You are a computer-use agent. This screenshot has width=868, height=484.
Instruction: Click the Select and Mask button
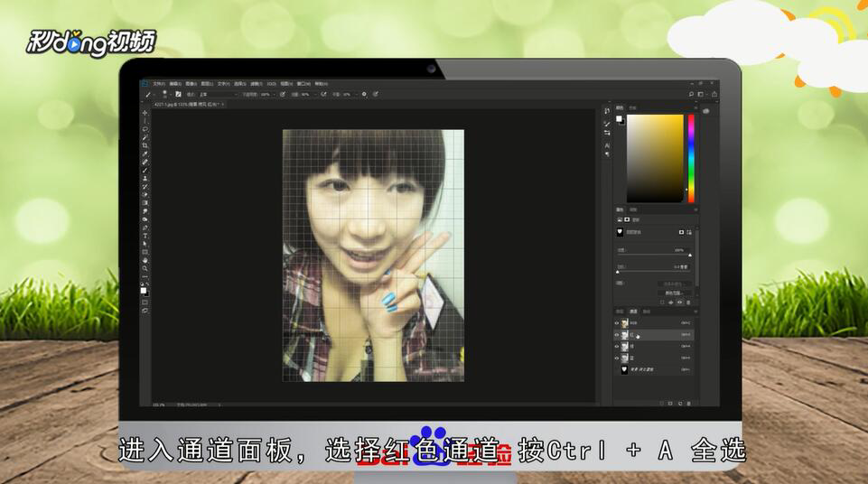(x=674, y=284)
